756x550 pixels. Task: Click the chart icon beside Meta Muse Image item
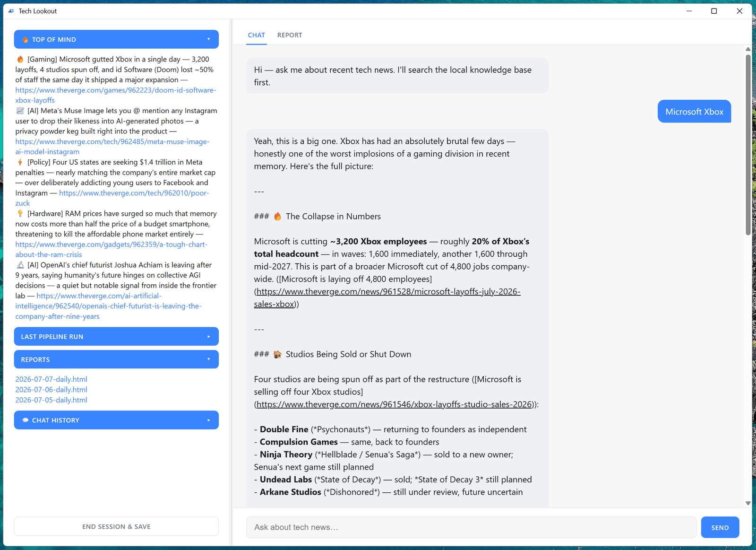click(20, 111)
